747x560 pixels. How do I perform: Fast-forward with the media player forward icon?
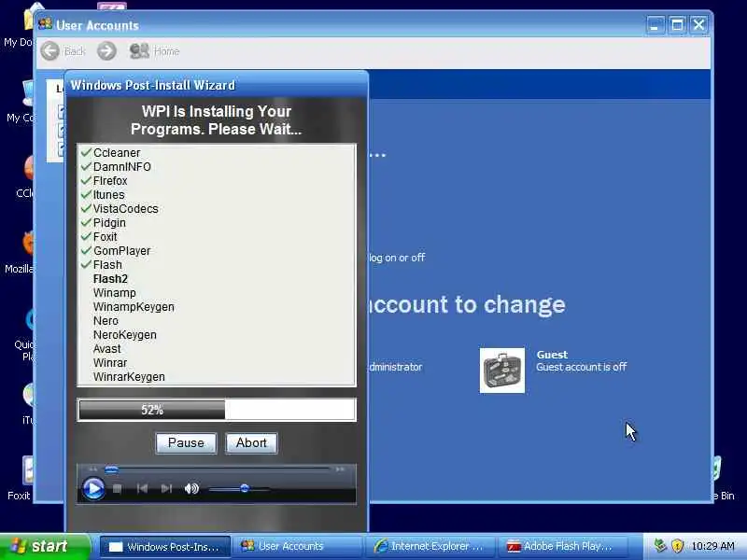340,469
